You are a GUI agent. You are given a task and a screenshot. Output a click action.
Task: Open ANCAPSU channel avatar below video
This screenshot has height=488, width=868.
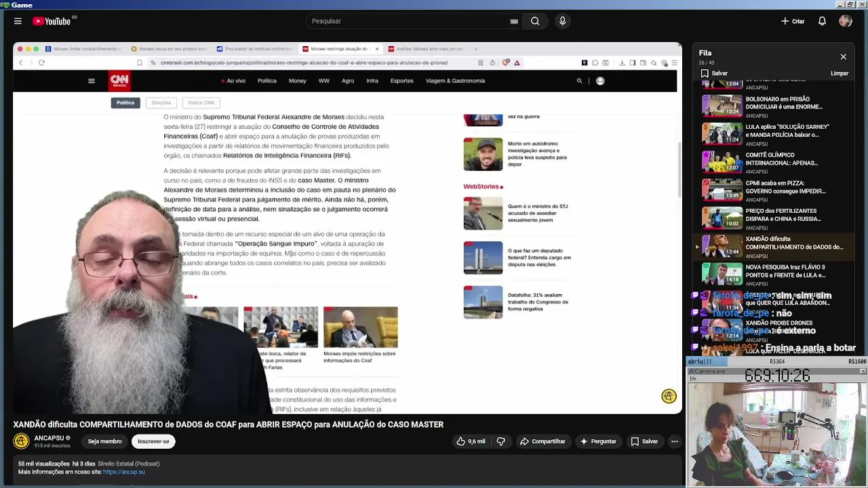point(21,441)
